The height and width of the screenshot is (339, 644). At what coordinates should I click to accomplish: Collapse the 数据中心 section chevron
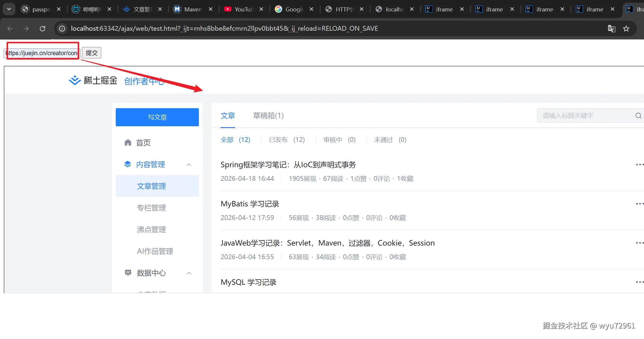[x=189, y=273]
